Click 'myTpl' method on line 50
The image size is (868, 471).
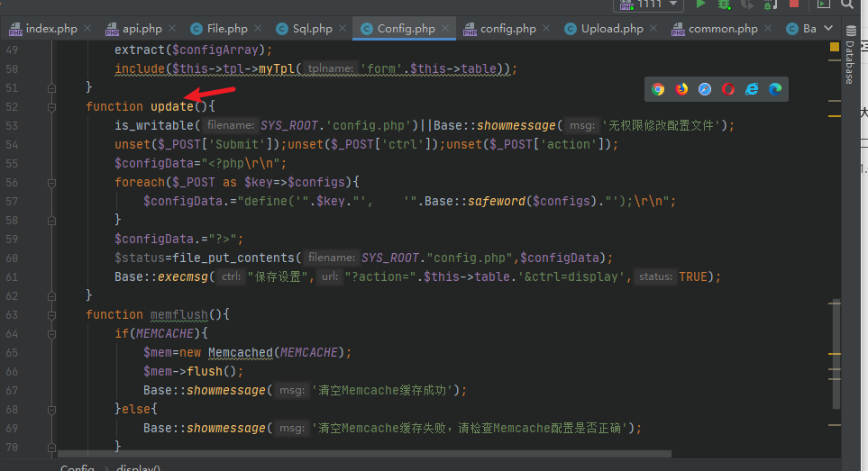(277, 69)
